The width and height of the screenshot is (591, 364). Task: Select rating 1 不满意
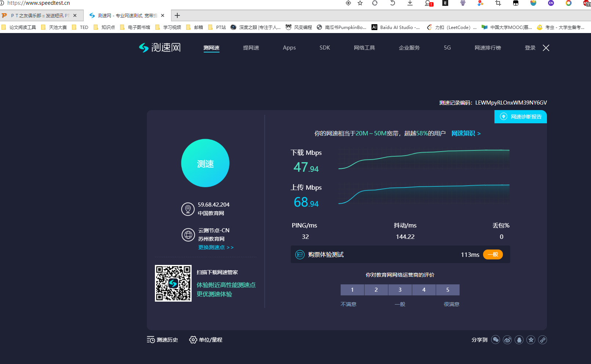point(352,290)
